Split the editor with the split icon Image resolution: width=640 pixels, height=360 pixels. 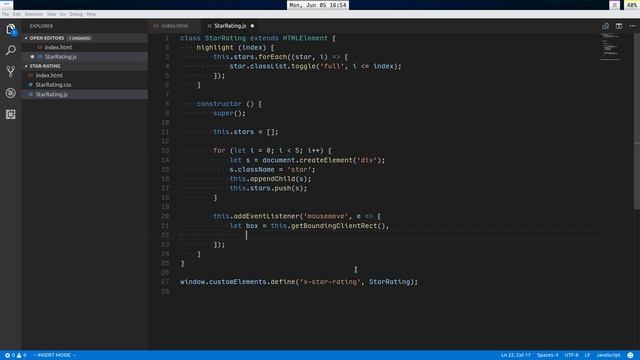tap(619, 26)
